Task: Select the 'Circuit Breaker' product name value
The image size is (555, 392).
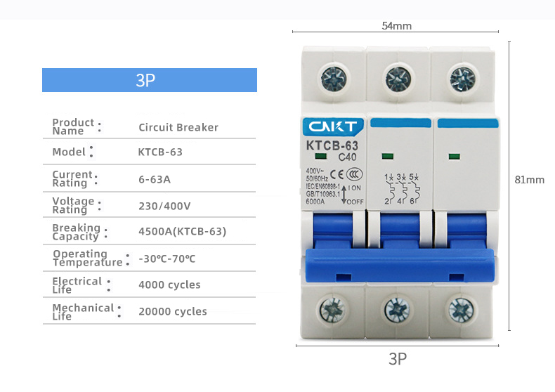Action: tap(178, 127)
